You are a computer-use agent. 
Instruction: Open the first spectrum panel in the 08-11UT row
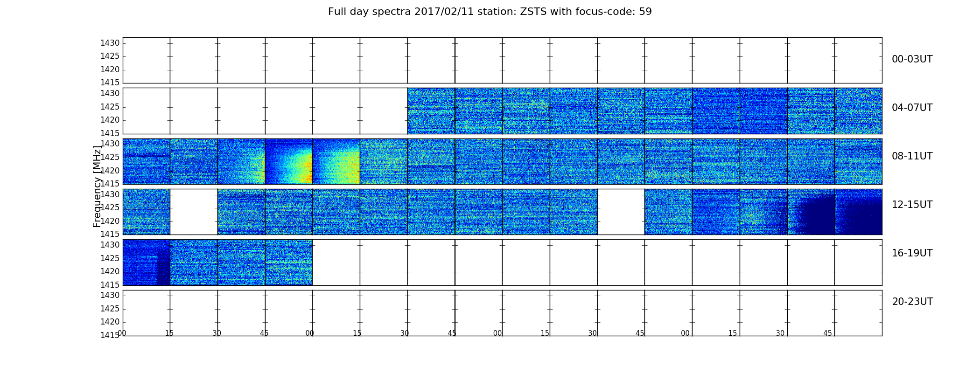(147, 161)
